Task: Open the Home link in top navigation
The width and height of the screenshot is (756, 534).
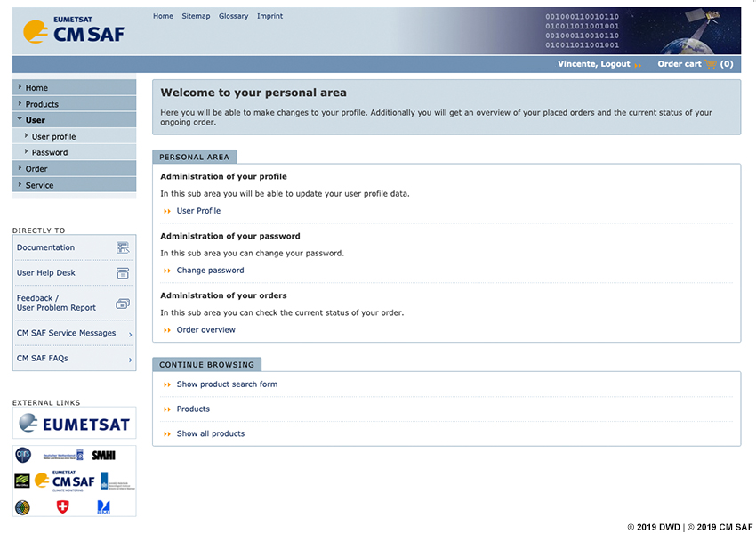Action: 163,16
